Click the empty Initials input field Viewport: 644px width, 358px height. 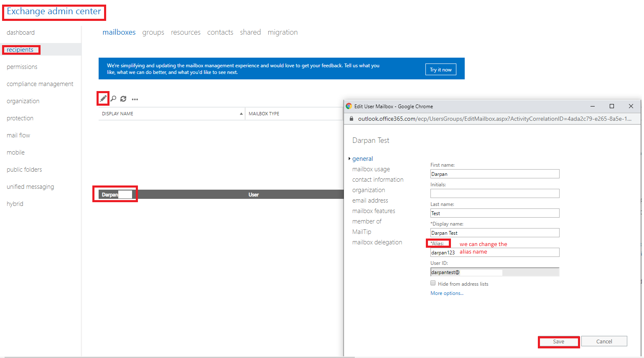[x=495, y=193]
